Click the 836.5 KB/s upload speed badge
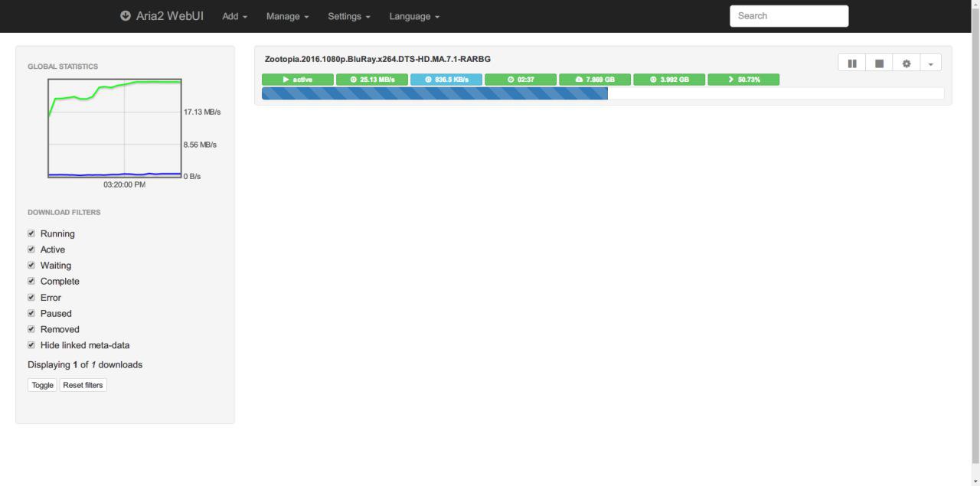The width and height of the screenshot is (980, 486). pos(446,80)
